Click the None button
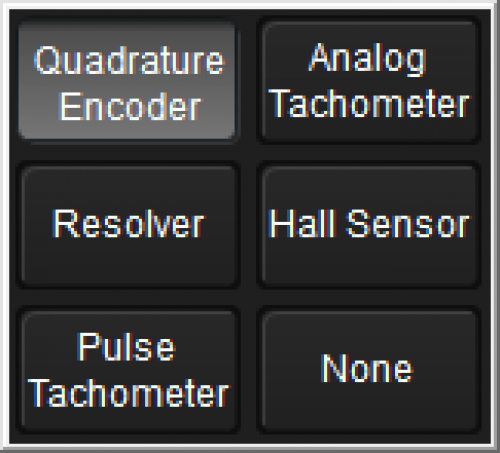Image resolution: width=500 pixels, height=453 pixels. 369,371
